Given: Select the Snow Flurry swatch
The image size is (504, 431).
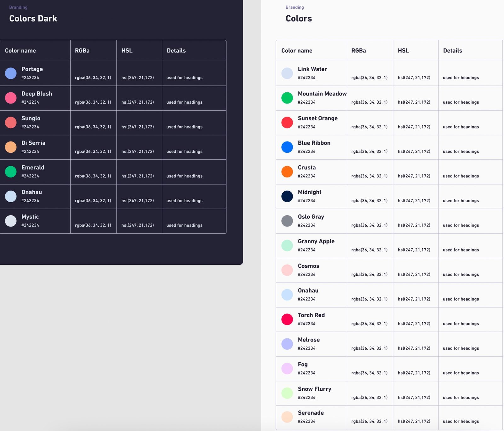Looking at the screenshot, I should (x=287, y=393).
